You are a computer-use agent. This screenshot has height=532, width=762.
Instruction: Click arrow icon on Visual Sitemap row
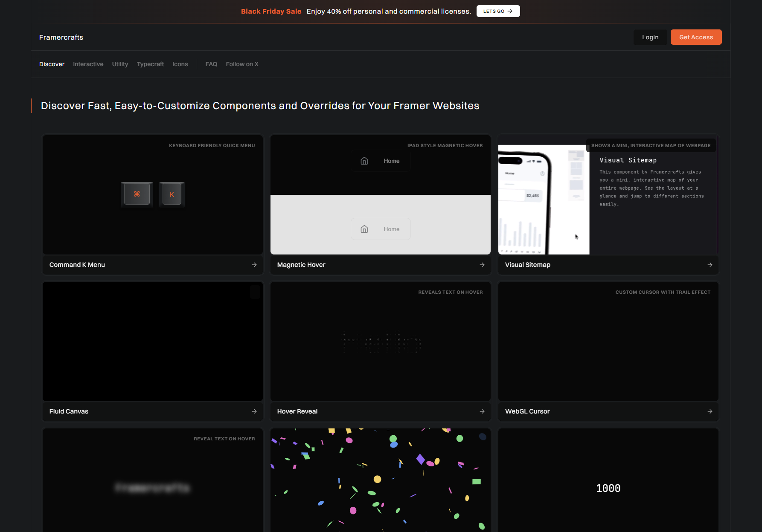click(x=710, y=265)
